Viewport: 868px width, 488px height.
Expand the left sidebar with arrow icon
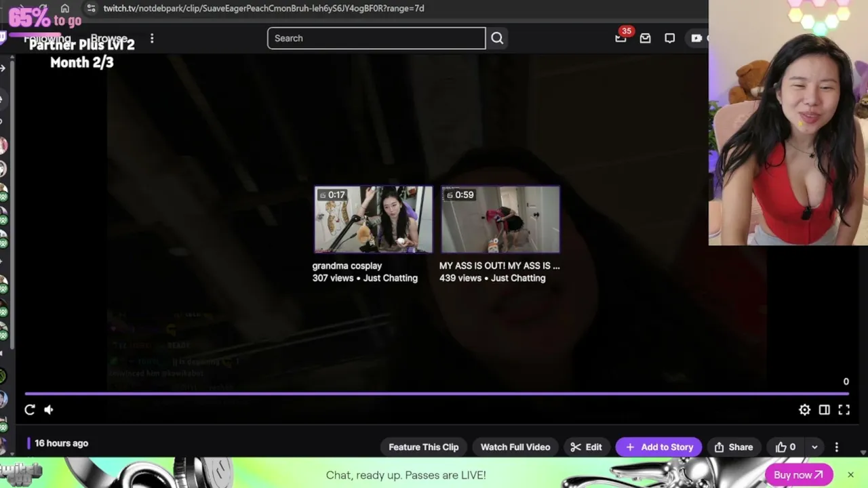click(3, 68)
